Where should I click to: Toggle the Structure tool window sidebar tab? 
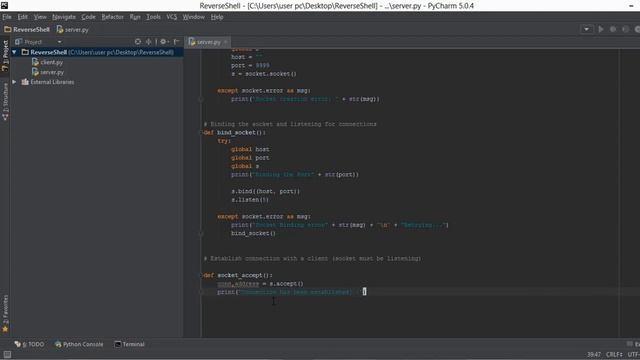pyautogui.click(x=5, y=101)
